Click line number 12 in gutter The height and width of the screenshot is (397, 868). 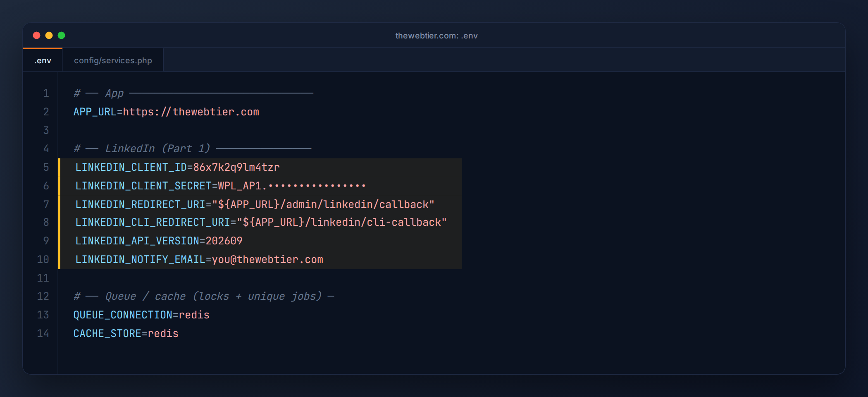[x=43, y=297]
